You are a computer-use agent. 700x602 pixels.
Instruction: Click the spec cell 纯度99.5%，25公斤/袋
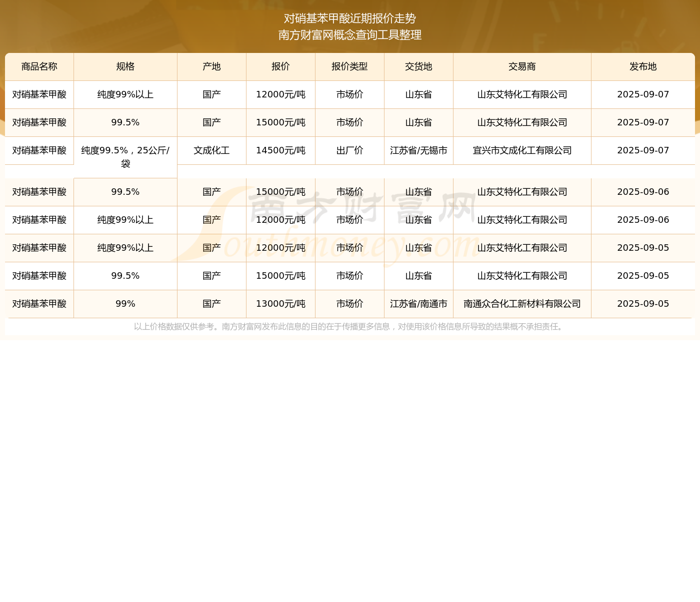point(125,157)
